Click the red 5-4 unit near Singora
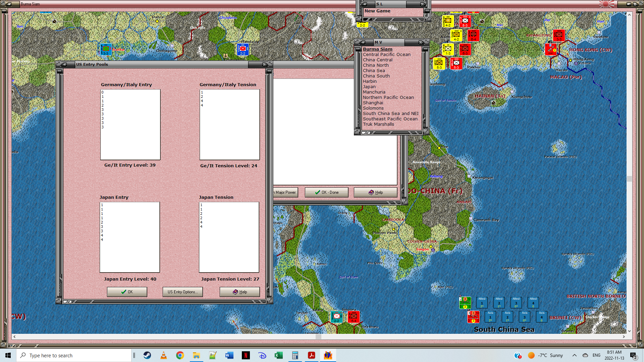The height and width of the screenshot is (362, 644). [354, 317]
